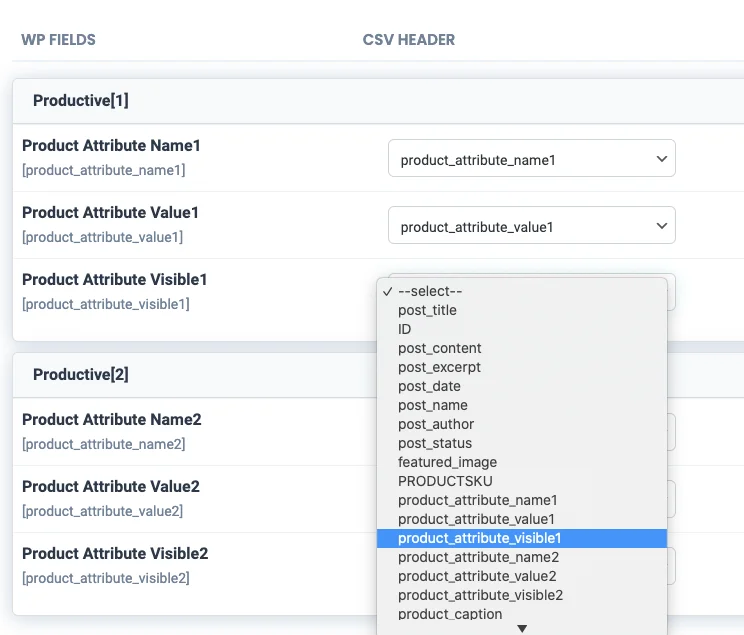Select the --select-- placeholder option
This screenshot has height=635, width=744.
pyautogui.click(x=430, y=291)
